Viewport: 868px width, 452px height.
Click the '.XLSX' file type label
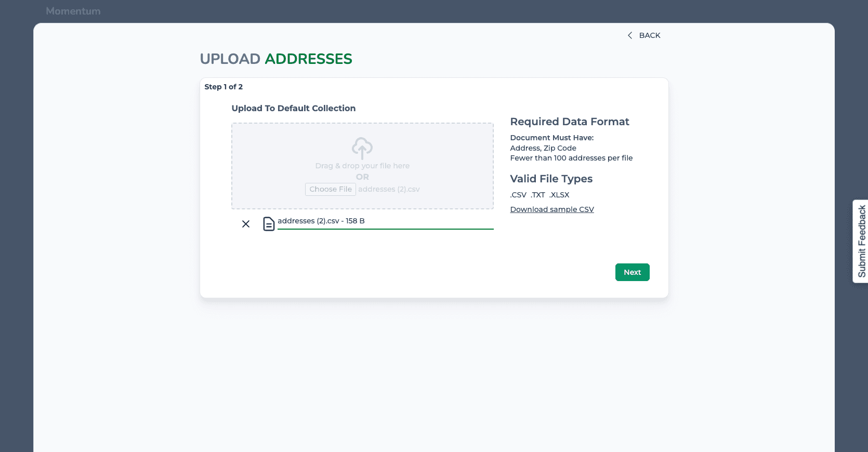(559, 195)
